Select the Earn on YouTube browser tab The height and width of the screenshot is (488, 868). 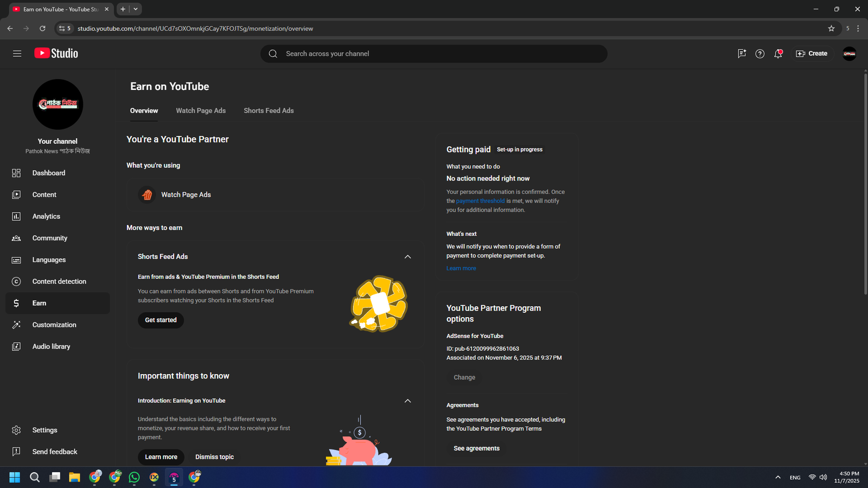click(61, 9)
